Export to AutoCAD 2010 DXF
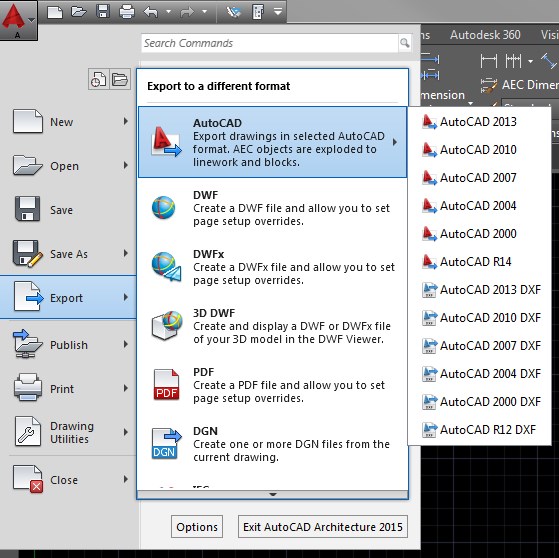 point(479,318)
